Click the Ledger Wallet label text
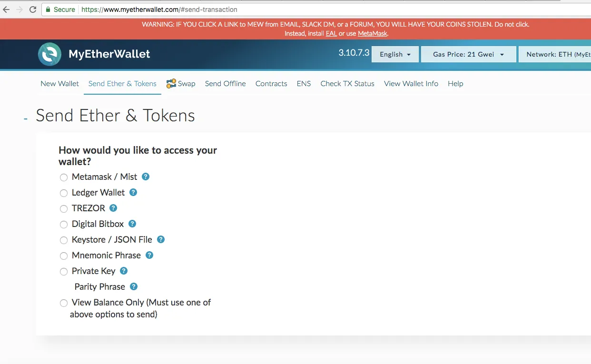Screen dimensions: 591x364 point(98,193)
